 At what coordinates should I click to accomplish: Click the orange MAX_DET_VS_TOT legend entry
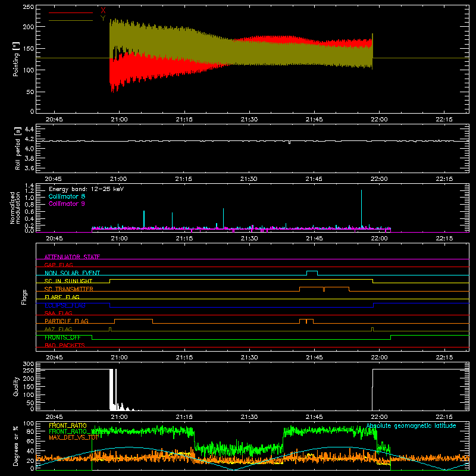point(74,437)
